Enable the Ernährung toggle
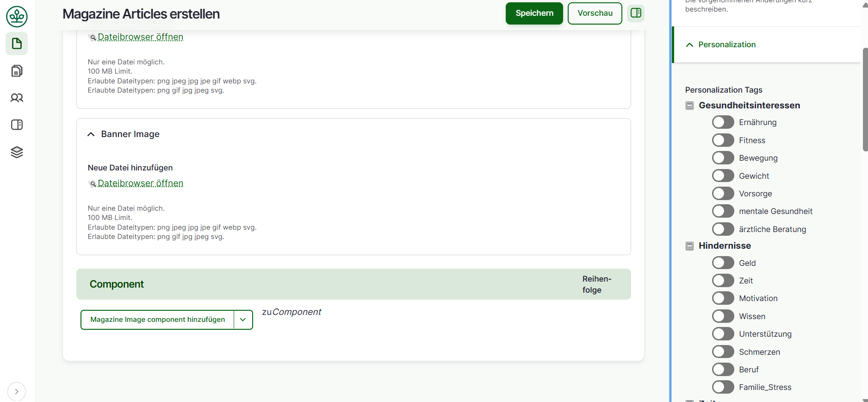Image resolution: width=868 pixels, height=402 pixels. tap(723, 122)
